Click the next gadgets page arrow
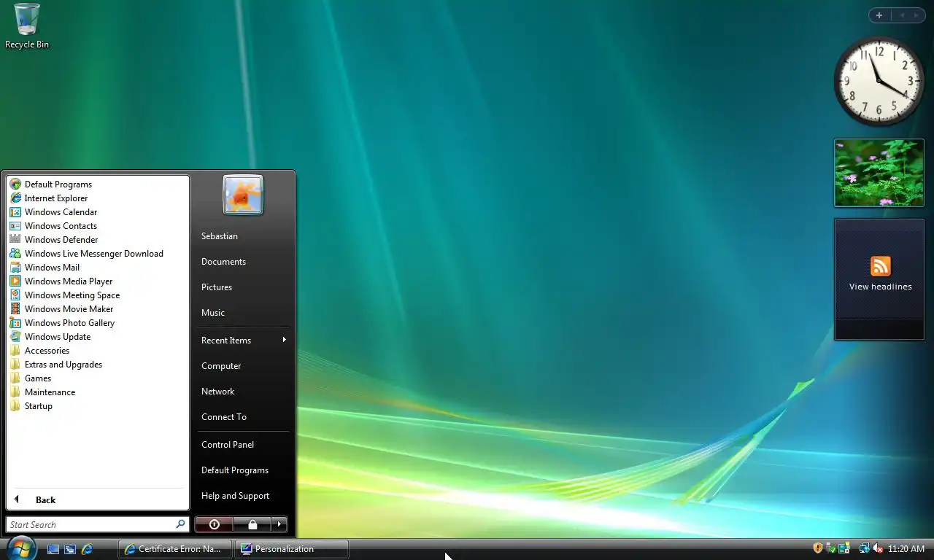934x560 pixels. pos(916,15)
